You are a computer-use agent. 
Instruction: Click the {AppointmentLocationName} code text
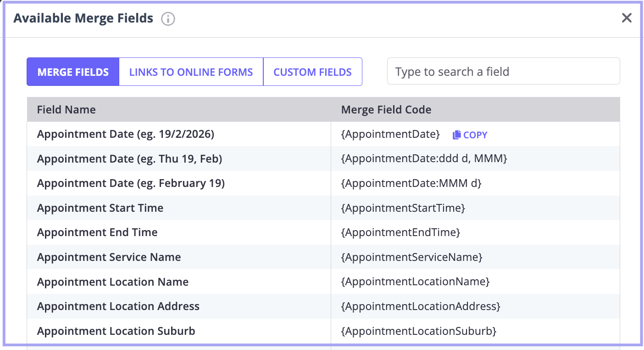pyautogui.click(x=415, y=282)
